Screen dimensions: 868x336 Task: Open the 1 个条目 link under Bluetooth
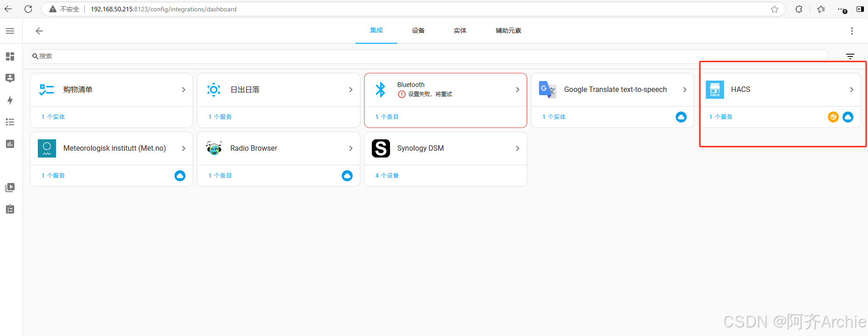coord(387,117)
